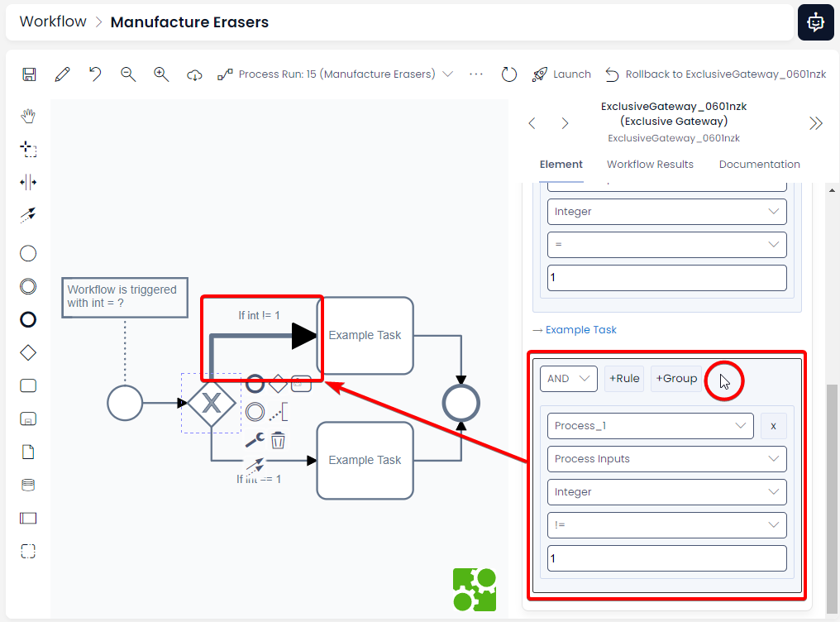
Task: Refresh using the circular arrow icon
Action: [509, 74]
